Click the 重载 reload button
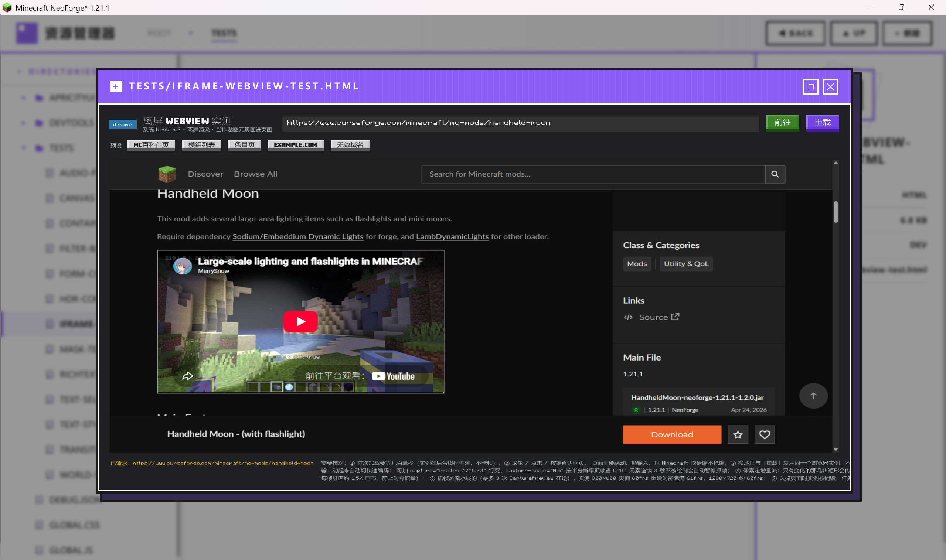Image resolution: width=946 pixels, height=560 pixels. [x=822, y=123]
